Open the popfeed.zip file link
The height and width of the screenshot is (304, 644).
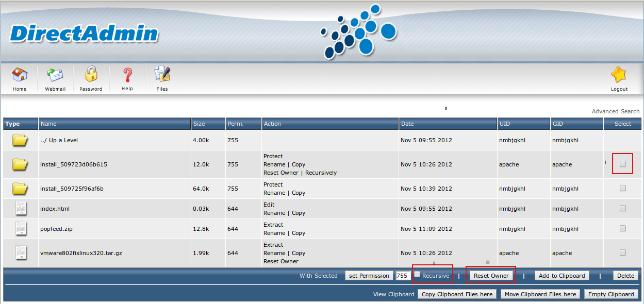(57, 229)
